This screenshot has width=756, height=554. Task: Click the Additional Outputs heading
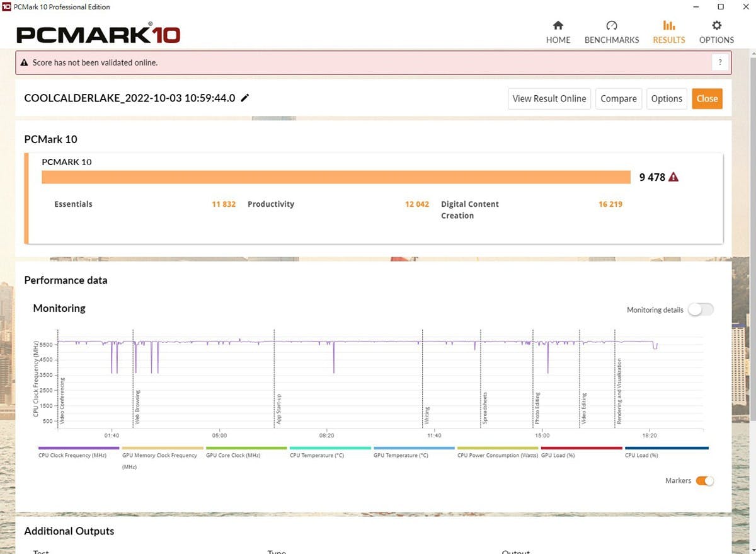point(69,531)
